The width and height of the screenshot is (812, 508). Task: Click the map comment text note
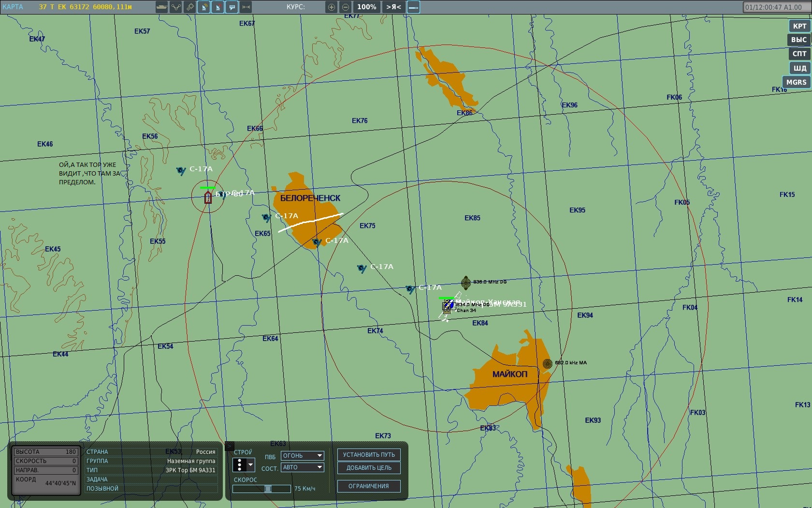[90, 174]
